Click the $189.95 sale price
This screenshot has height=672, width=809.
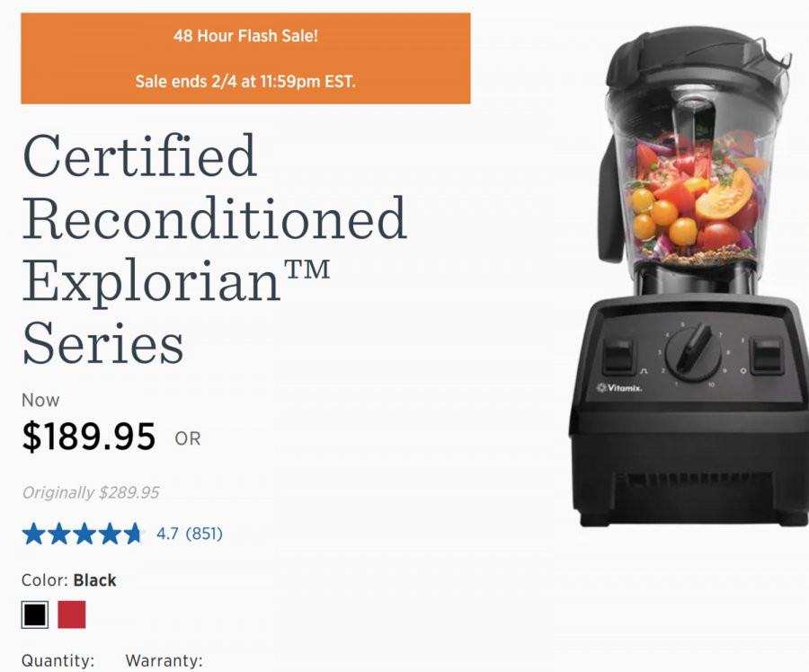point(89,437)
